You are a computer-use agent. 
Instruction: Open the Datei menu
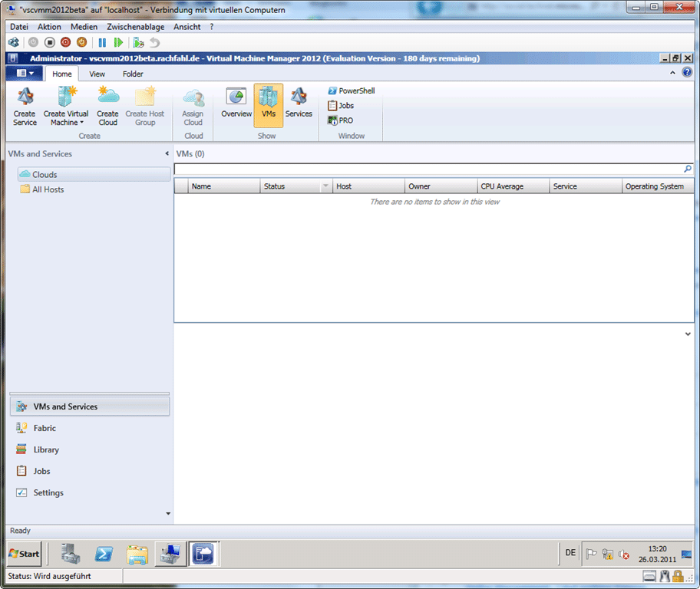coord(19,27)
